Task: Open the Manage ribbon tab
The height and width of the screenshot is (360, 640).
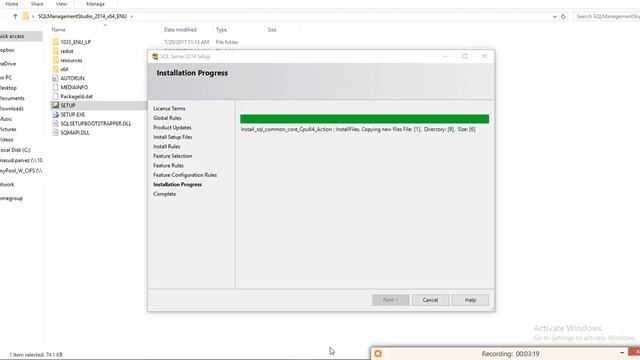Action: click(95, 4)
